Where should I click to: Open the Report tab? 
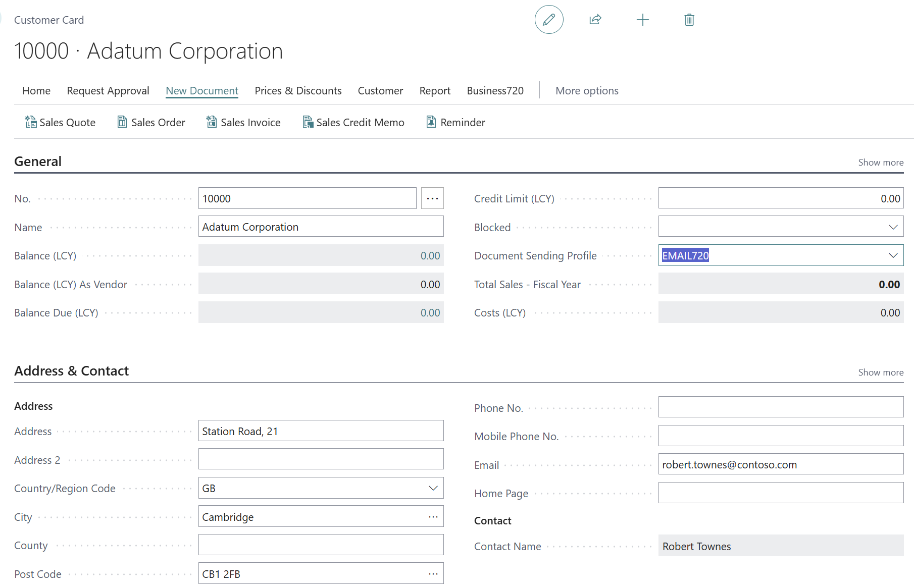pyautogui.click(x=435, y=91)
